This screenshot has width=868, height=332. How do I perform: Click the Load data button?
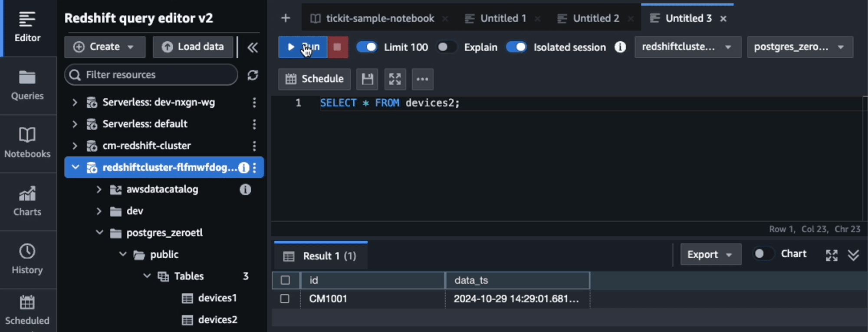click(193, 47)
